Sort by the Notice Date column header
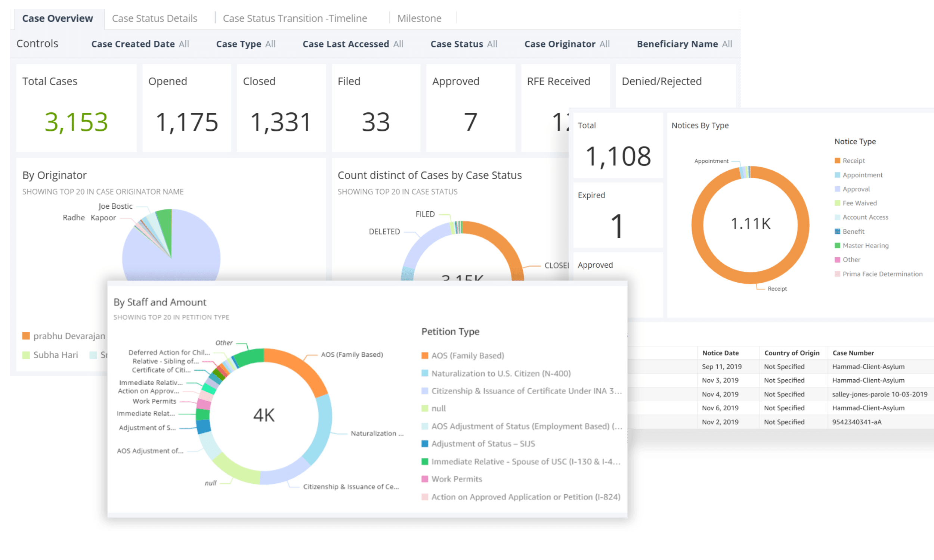Image resolution: width=934 pixels, height=560 pixels. tap(720, 353)
